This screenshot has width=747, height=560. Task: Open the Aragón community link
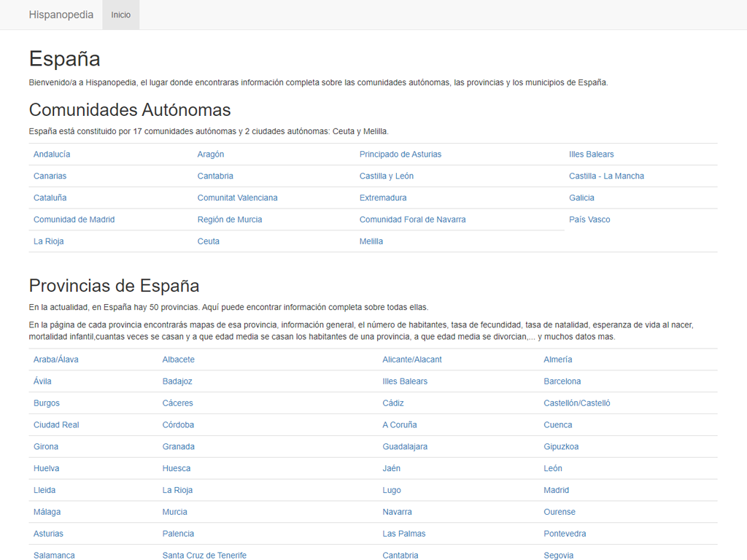[x=211, y=155]
